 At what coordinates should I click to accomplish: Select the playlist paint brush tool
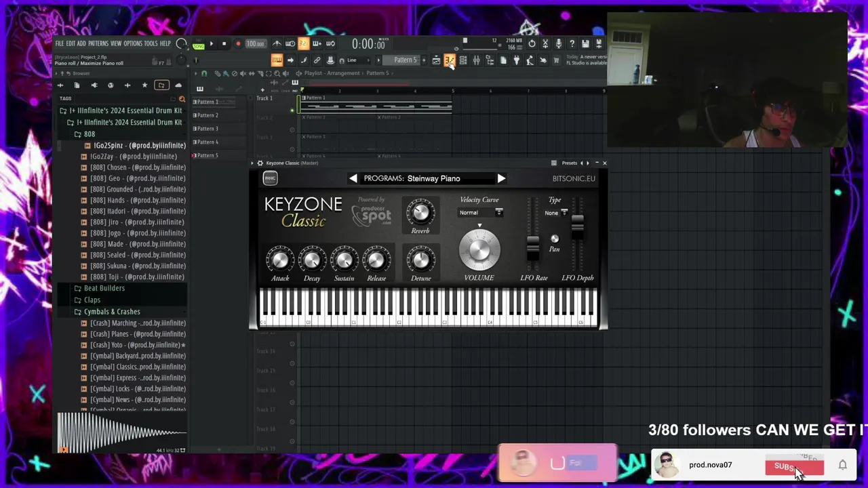(226, 73)
